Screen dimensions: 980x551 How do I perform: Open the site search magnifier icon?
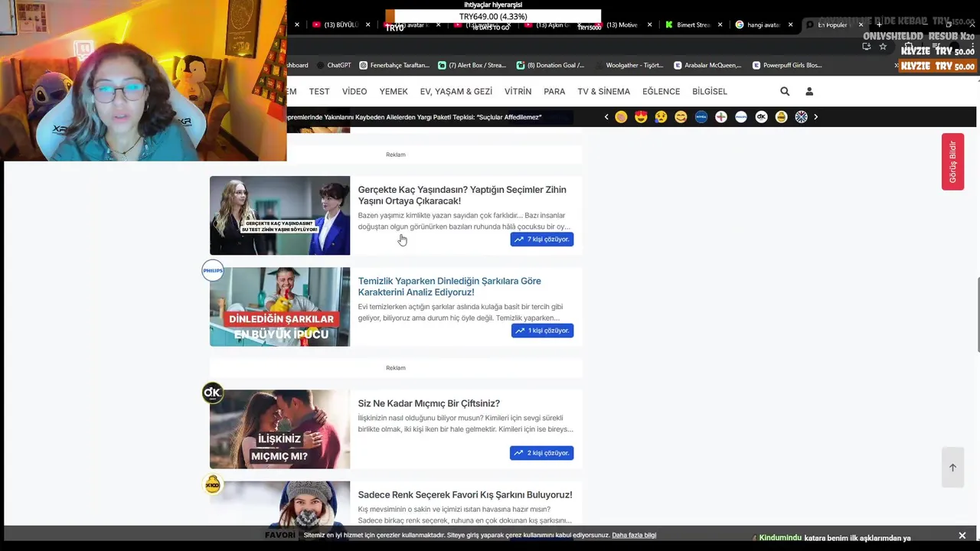[x=785, y=91]
